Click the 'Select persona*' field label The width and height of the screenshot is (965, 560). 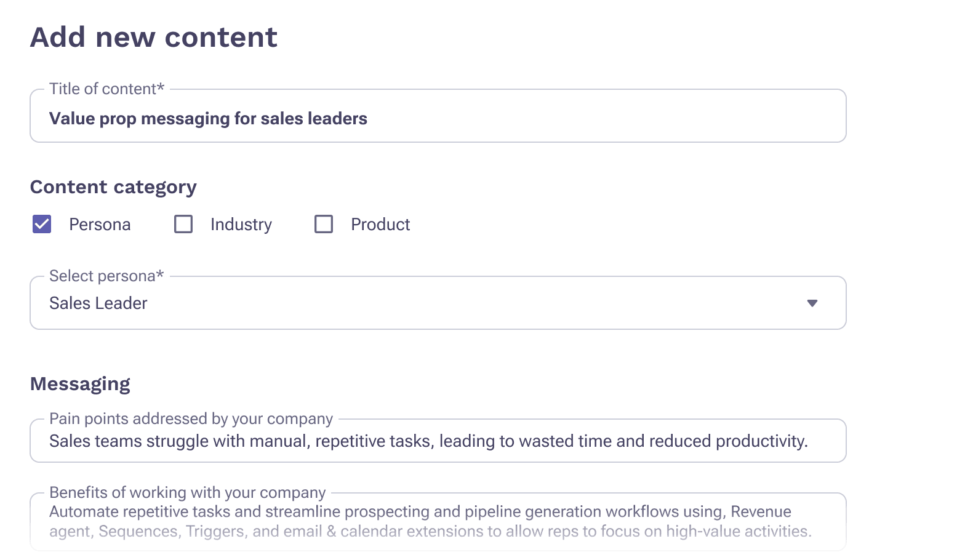point(106,276)
